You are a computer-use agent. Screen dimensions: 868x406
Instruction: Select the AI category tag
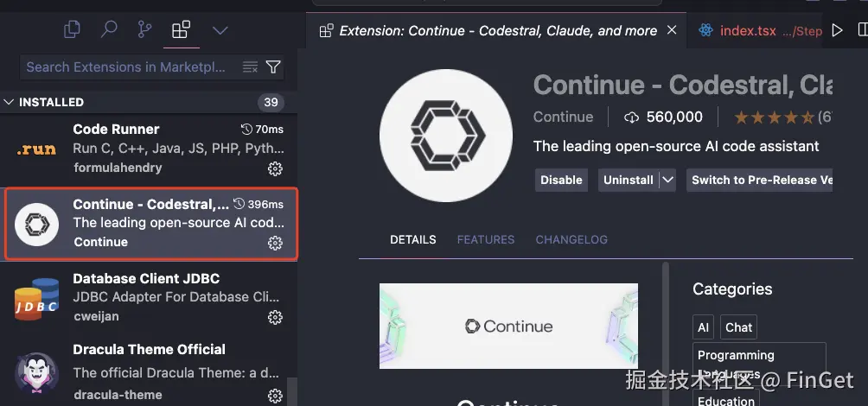coord(703,327)
